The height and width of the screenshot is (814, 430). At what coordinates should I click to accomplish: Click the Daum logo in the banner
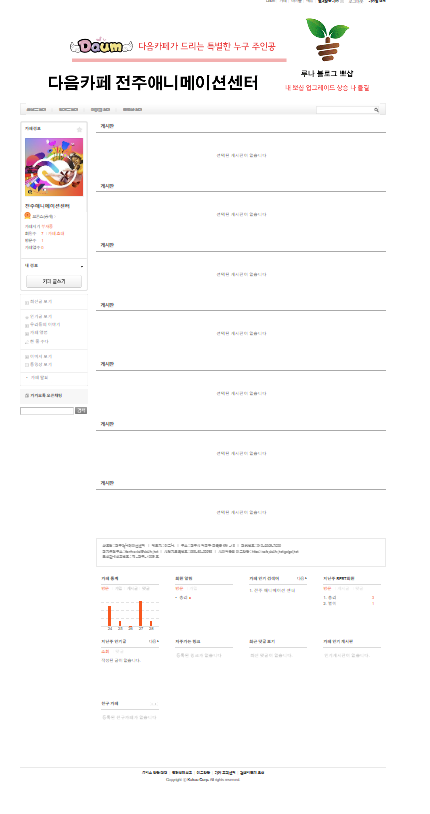point(103,46)
